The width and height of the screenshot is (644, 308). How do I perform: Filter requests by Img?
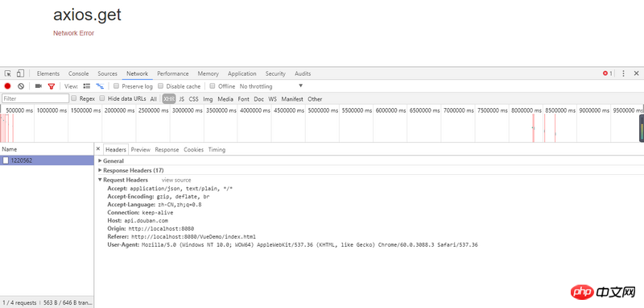tap(208, 99)
